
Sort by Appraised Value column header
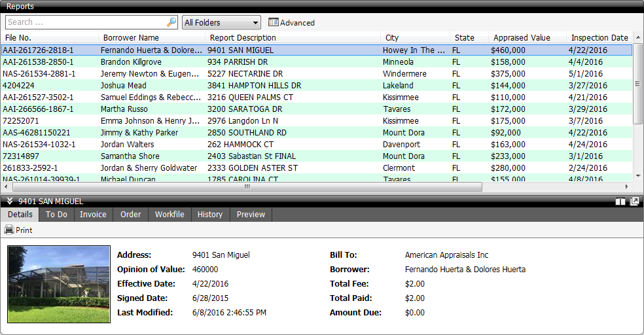click(522, 38)
